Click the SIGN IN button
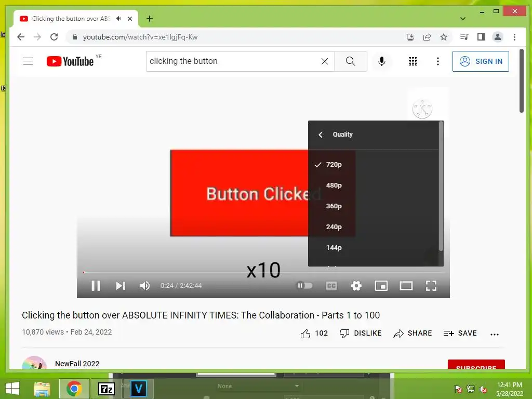532x399 pixels. pos(481,61)
